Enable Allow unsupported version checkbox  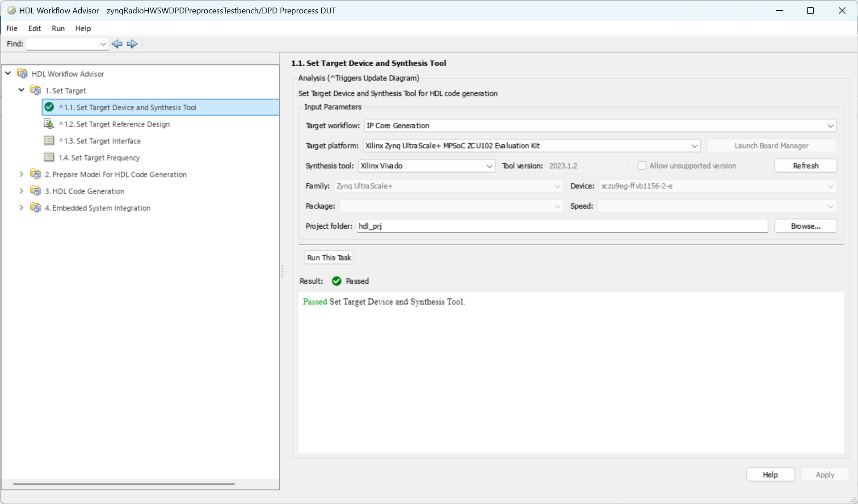coord(642,166)
